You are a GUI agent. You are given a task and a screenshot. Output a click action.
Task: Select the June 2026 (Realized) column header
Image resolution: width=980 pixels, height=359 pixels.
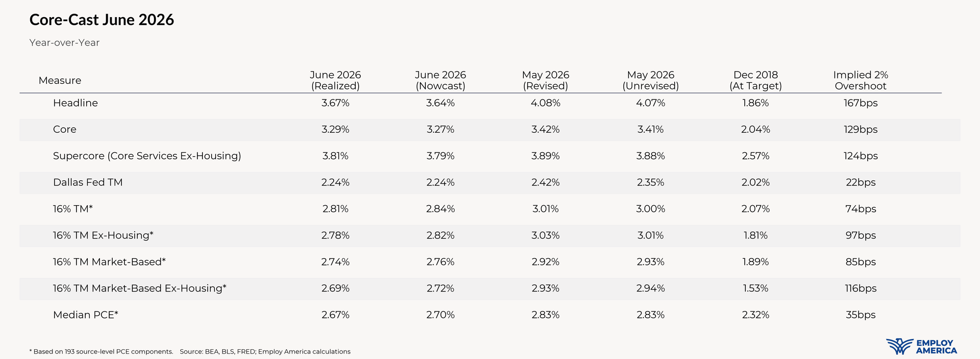click(336, 80)
